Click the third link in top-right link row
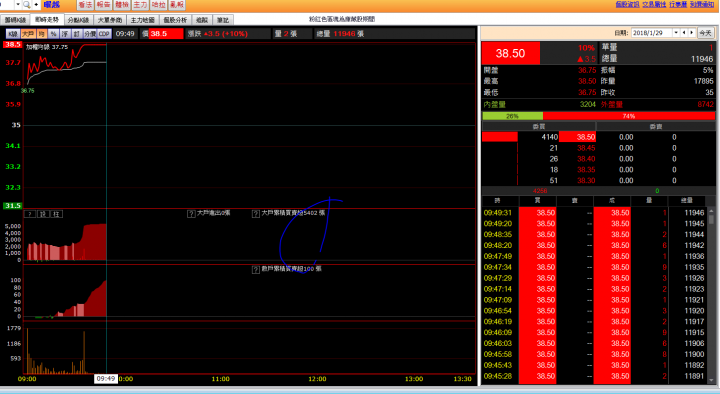This screenshot has width=720, height=394. coord(678,4)
